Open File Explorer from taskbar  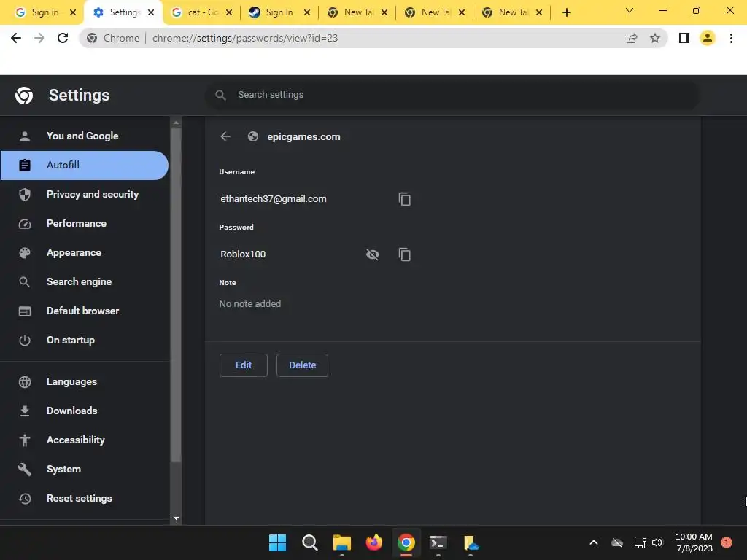pyautogui.click(x=341, y=542)
